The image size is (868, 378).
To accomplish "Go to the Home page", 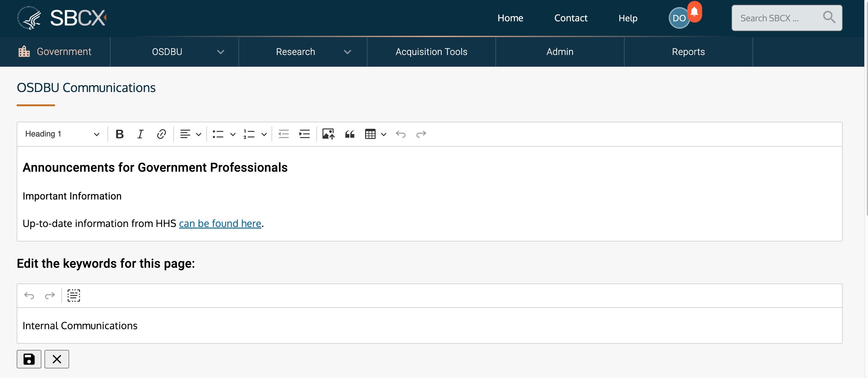I will (x=510, y=18).
